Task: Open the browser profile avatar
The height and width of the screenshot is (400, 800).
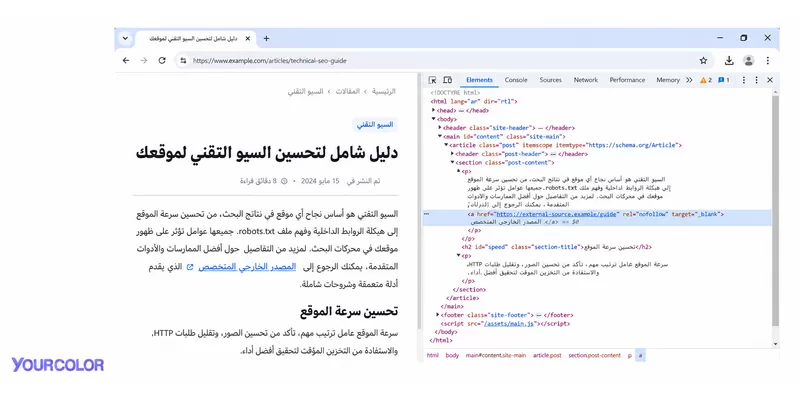Action: tap(748, 61)
